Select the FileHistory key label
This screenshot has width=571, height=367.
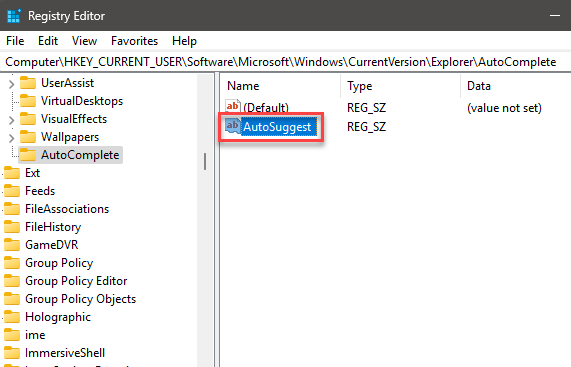coord(53,227)
